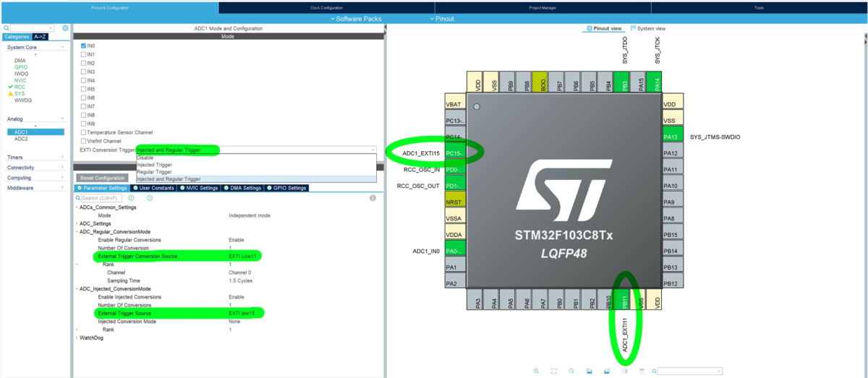Open the Pinout menu
868x378 pixels.
(441, 19)
